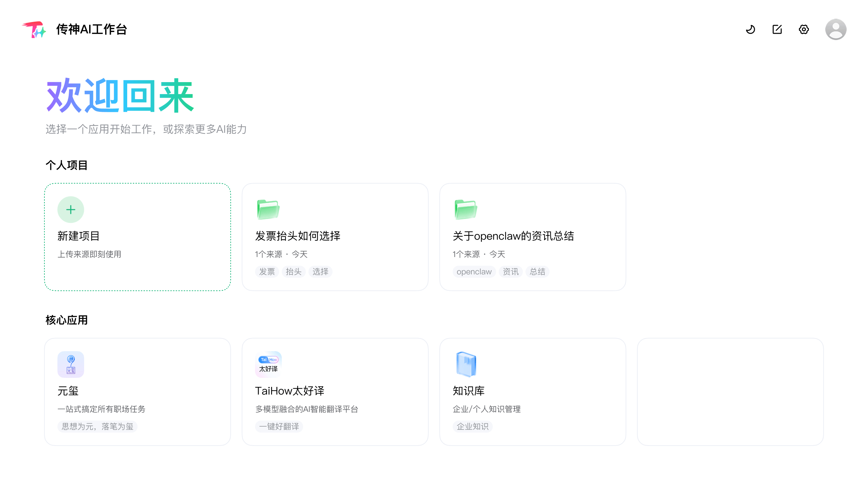868x486 pixels.
Task: Open project 发票抬头如何选择
Action: [x=297, y=236]
